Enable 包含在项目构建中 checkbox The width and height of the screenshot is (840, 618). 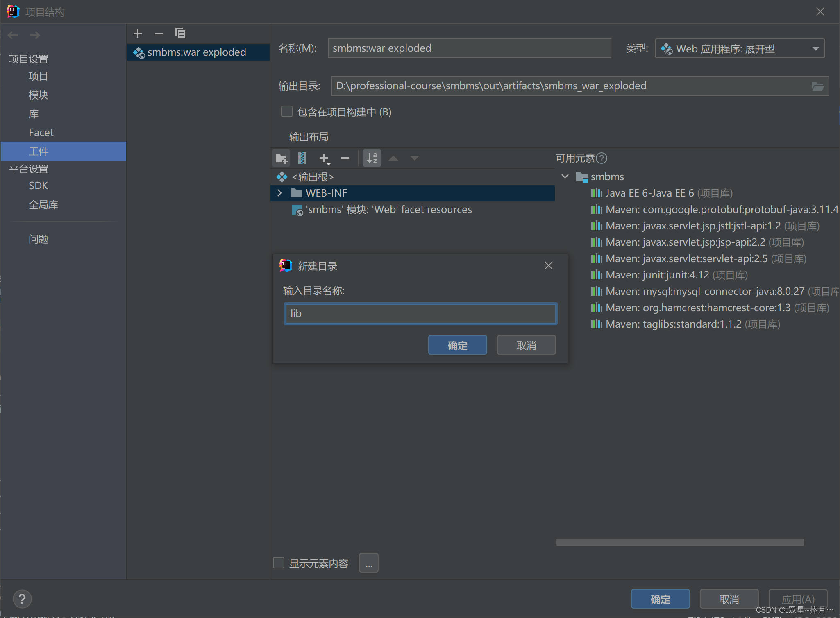pos(287,112)
